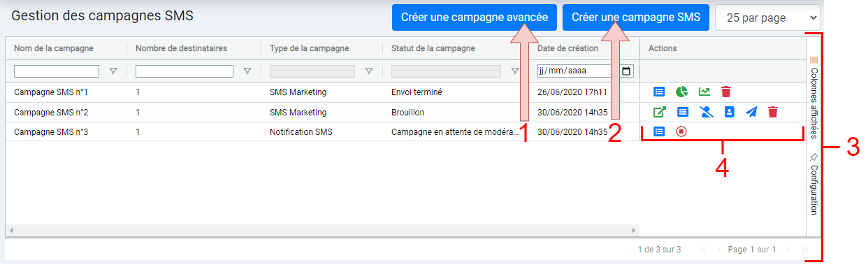Open the '25 par page' dropdown

pos(767,17)
